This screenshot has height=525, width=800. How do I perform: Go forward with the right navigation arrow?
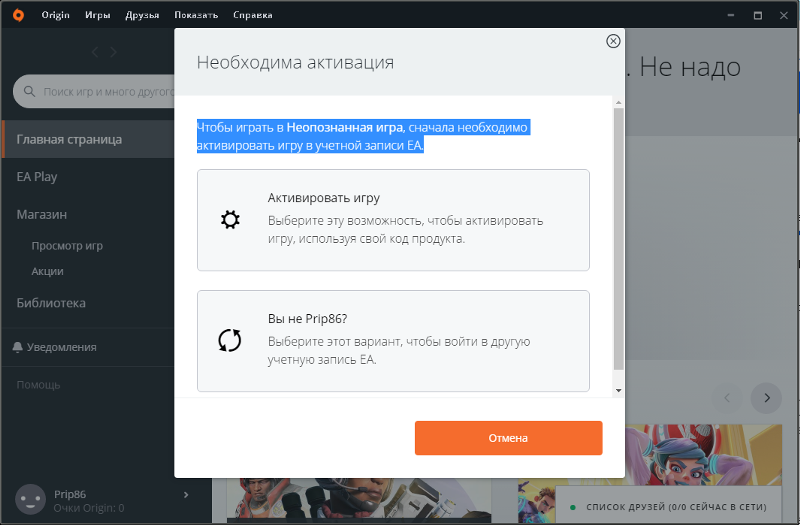point(113,52)
